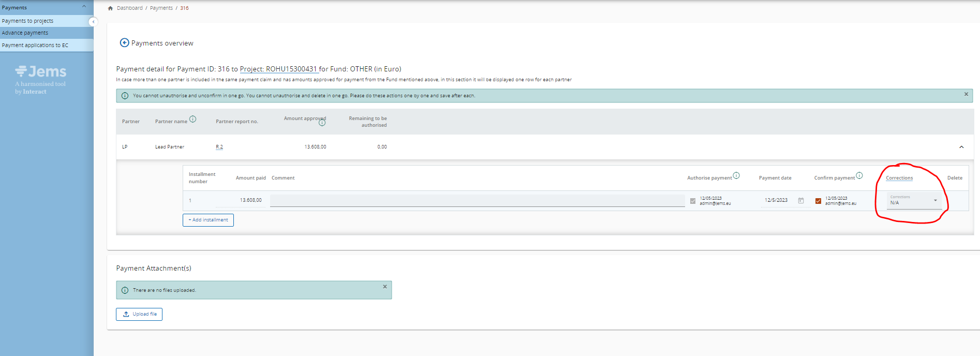Click the back arrow beside Payments overview

coord(124,43)
